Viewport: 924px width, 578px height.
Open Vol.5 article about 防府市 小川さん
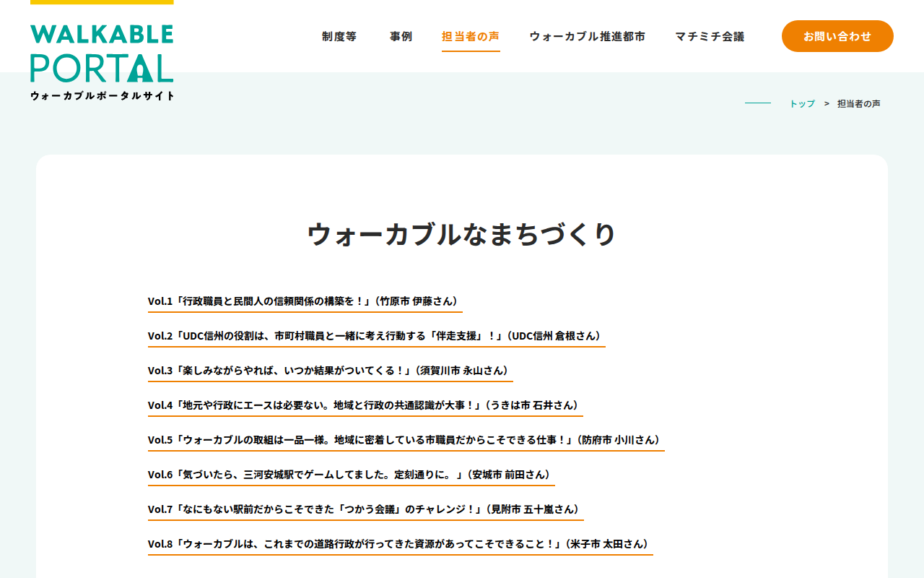(406, 440)
